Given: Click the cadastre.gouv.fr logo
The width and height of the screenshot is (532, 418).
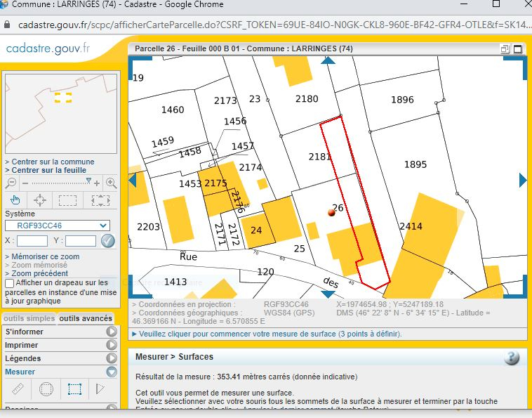Looking at the screenshot, I should click(48, 48).
